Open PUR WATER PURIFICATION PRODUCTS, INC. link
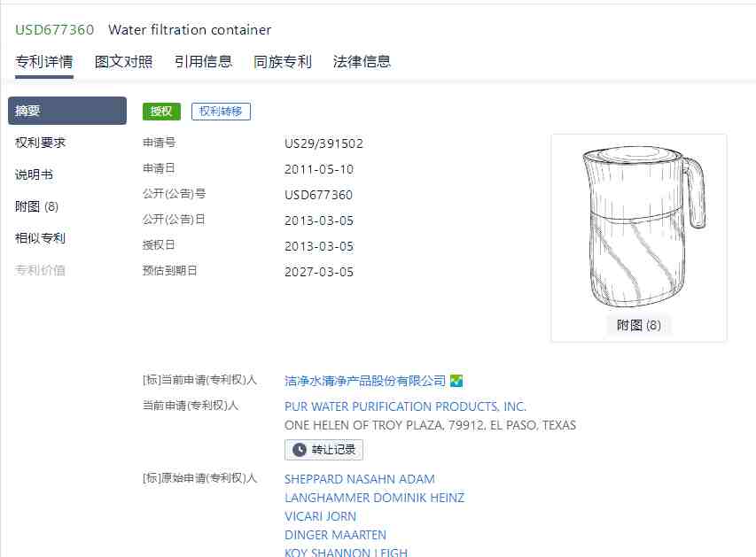This screenshot has width=756, height=557. (405, 406)
